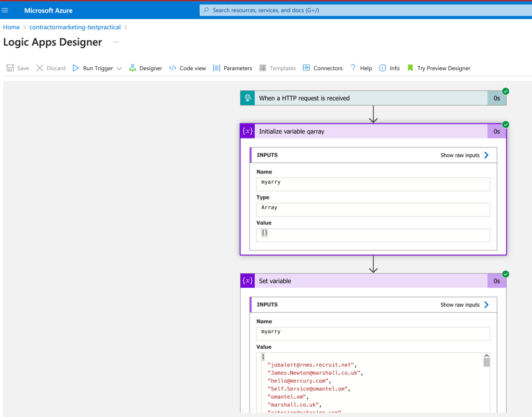The image size is (532, 417).
Task: Show raw inputs for Initialize variable qarray
Action: point(464,155)
